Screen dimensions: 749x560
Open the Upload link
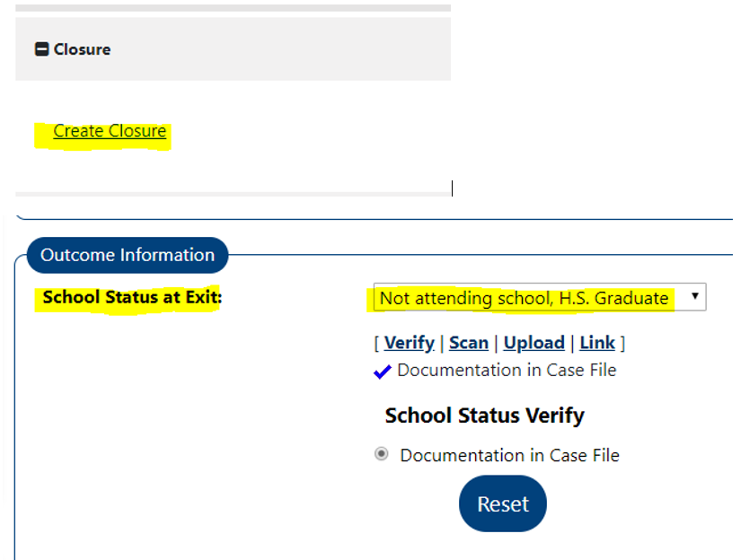(x=533, y=343)
